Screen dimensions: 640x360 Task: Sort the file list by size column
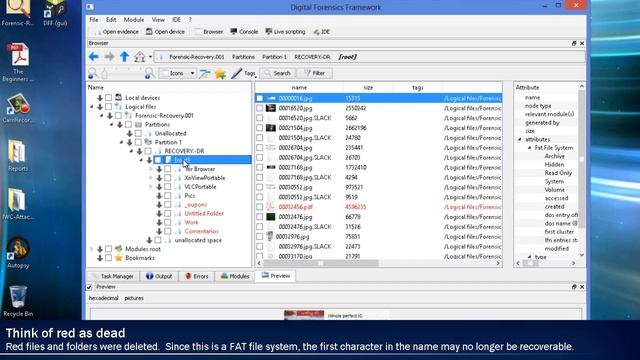point(368,88)
